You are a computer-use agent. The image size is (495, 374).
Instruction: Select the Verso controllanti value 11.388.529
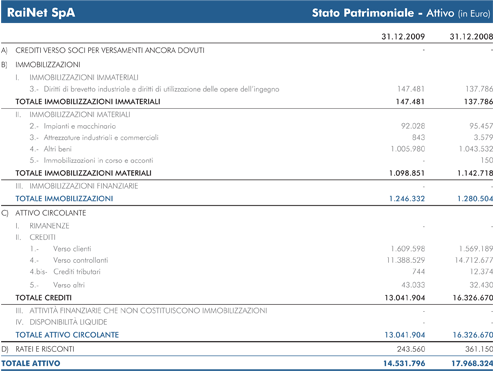(x=406, y=260)
